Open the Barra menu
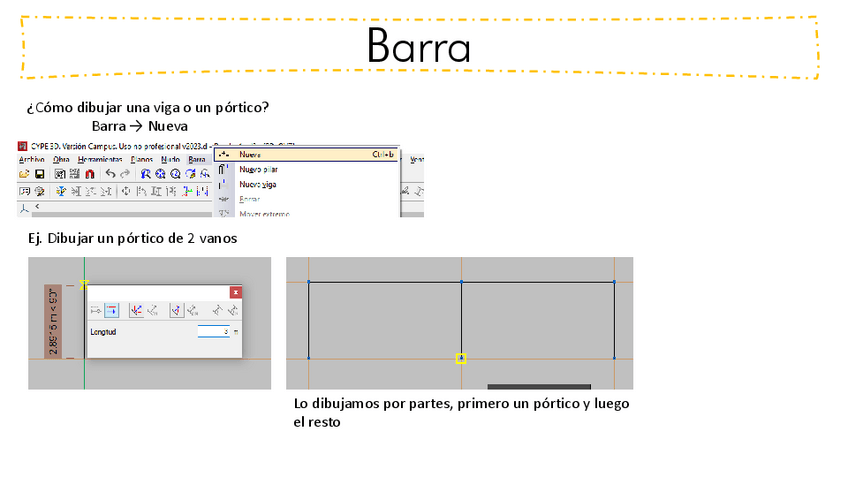 coord(197,159)
